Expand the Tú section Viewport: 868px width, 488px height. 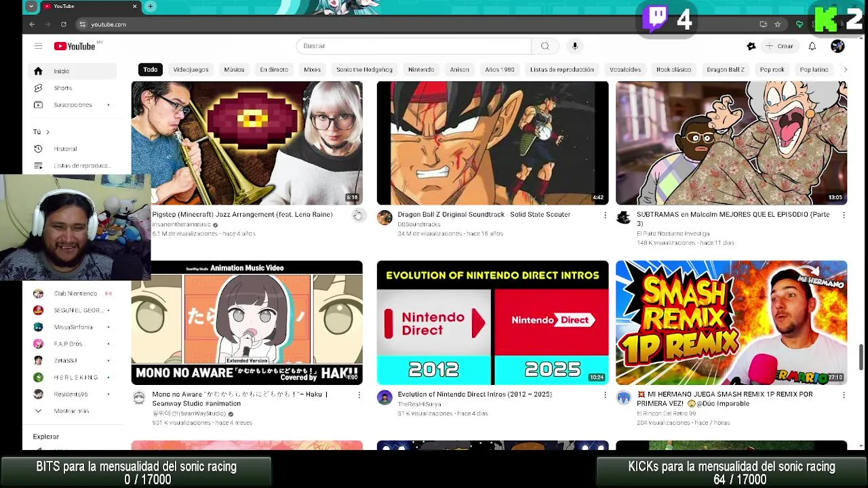click(41, 131)
